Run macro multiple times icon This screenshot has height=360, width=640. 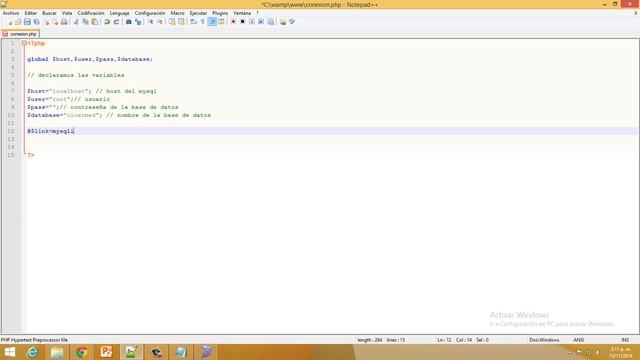point(261,22)
